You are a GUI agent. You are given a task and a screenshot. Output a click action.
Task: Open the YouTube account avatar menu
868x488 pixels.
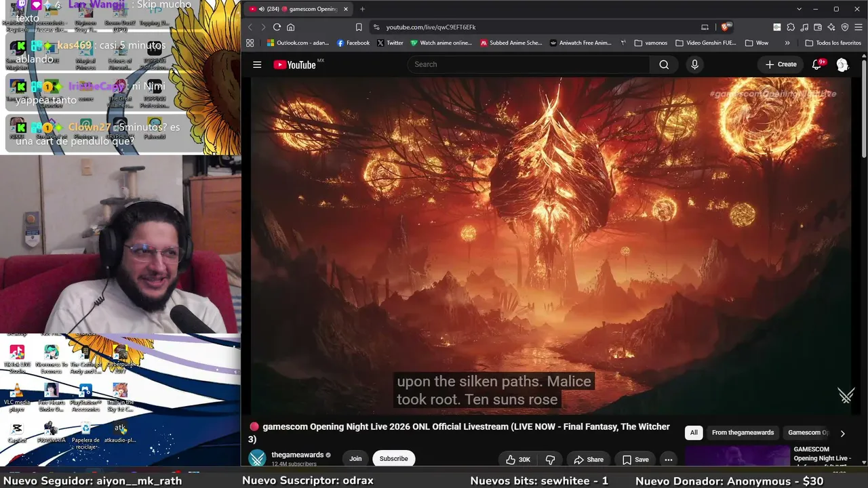842,64
